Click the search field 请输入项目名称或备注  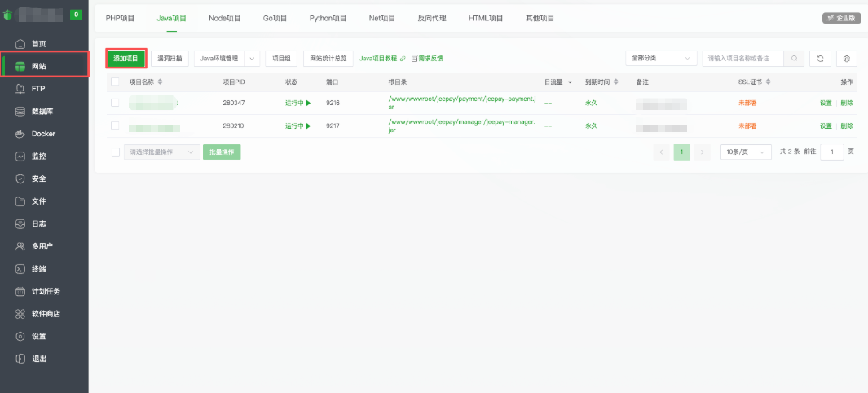(742, 58)
